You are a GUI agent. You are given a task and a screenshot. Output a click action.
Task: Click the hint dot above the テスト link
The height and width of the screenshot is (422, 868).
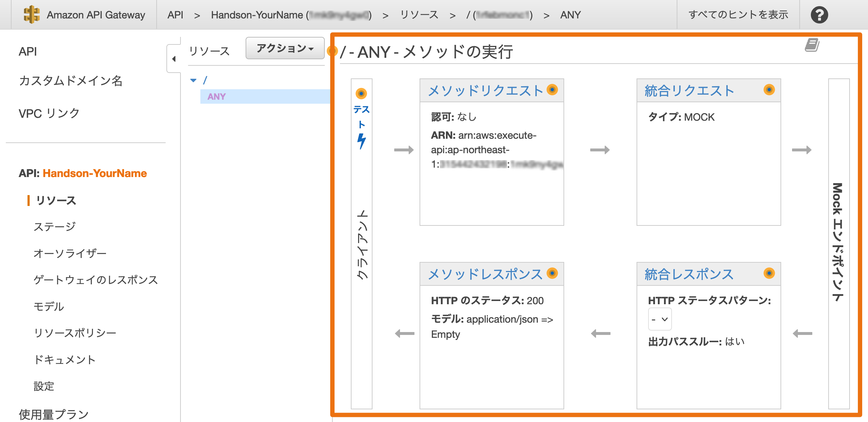(361, 94)
